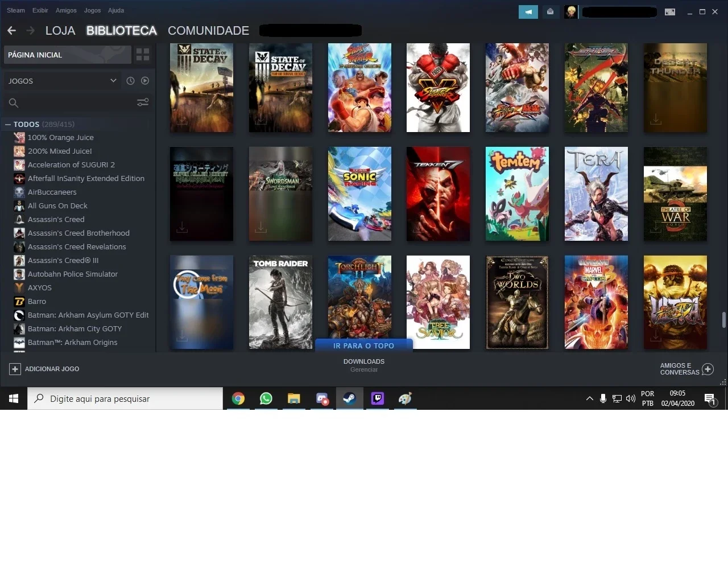Open File Explorer from taskbar
The width and height of the screenshot is (728, 584).
click(x=293, y=398)
